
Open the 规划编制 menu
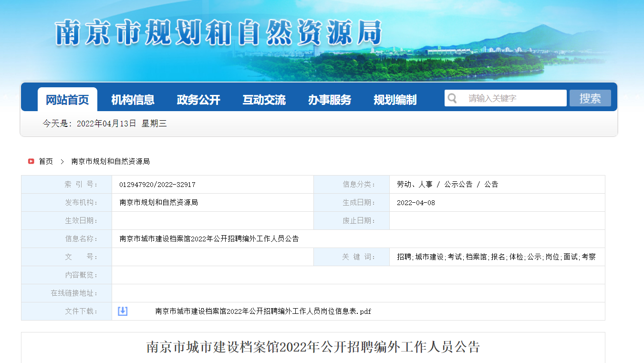point(395,100)
